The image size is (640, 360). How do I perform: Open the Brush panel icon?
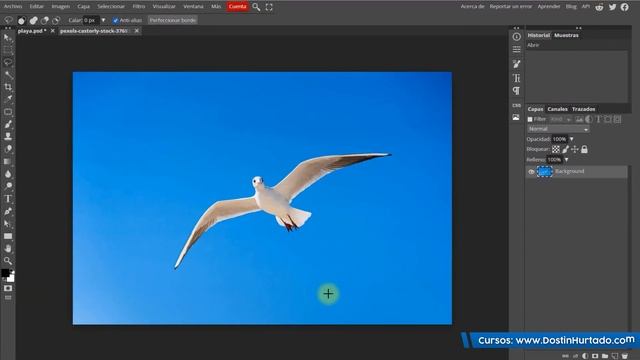tap(516, 64)
